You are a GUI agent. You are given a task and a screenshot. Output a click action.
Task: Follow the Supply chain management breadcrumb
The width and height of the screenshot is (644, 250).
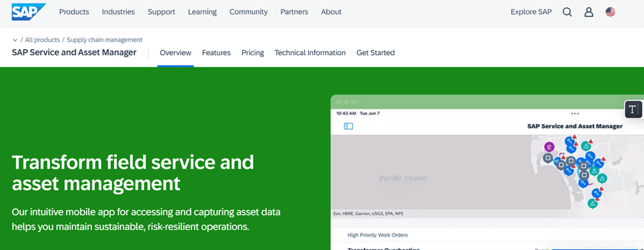tap(105, 40)
